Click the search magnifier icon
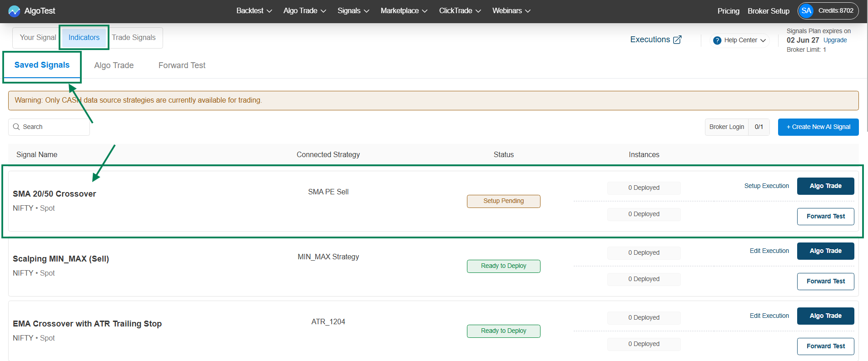The image size is (868, 361). tap(16, 127)
